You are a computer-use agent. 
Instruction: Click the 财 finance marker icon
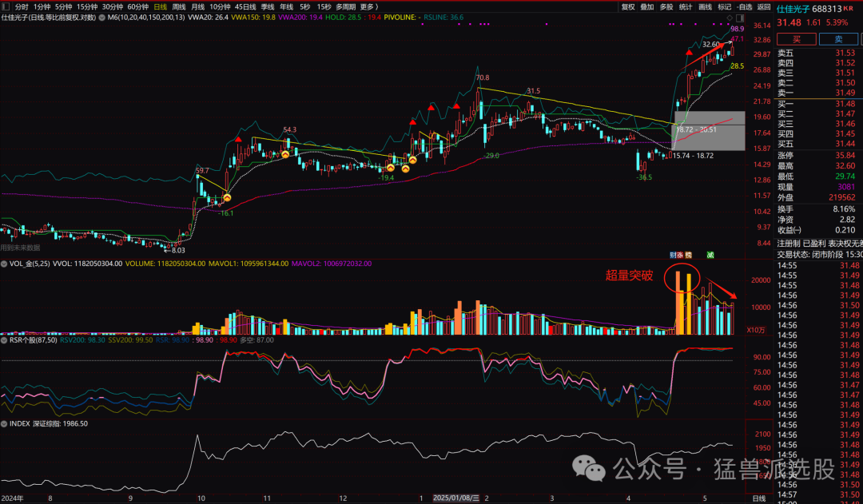click(673, 256)
